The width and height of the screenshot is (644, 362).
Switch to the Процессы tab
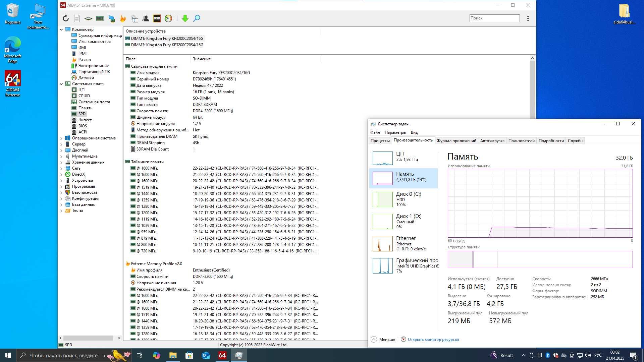380,141
